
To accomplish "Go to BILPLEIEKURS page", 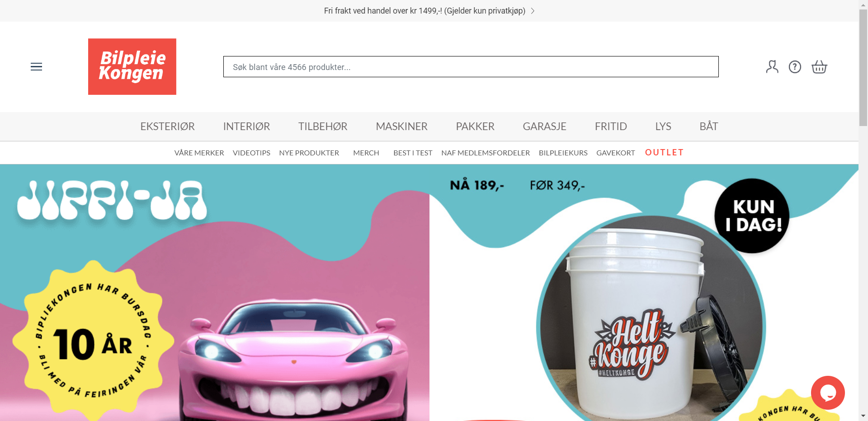I will coord(563,153).
